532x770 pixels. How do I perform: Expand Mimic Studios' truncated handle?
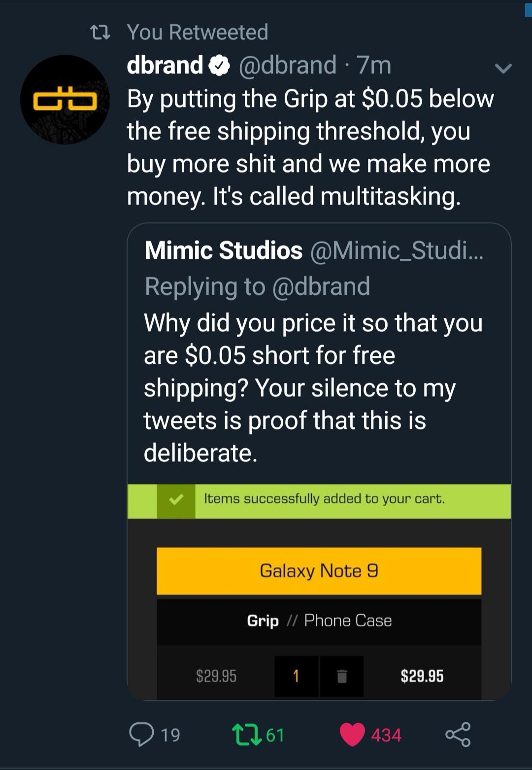pos(397,250)
